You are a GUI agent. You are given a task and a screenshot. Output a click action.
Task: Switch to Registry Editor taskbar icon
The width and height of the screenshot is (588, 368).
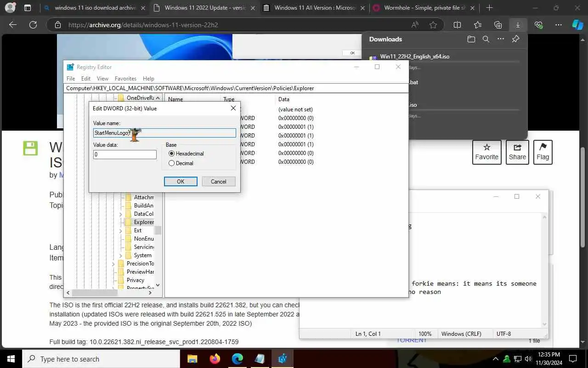tap(282, 359)
